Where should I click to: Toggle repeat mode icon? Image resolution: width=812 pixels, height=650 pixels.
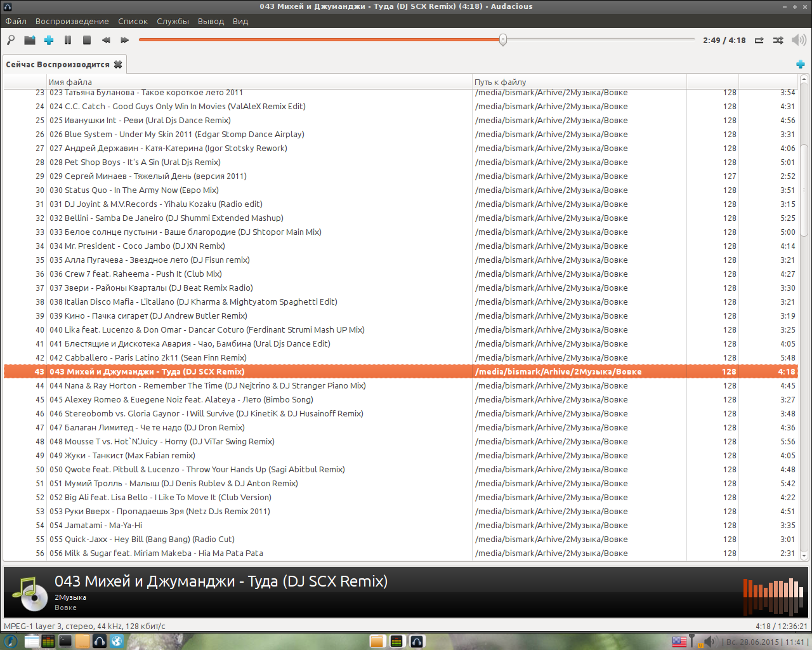pyautogui.click(x=759, y=40)
